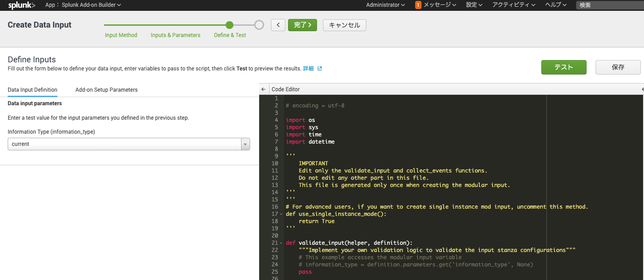Select the Data Input Definition tab
The image size is (644, 280).
tap(32, 89)
